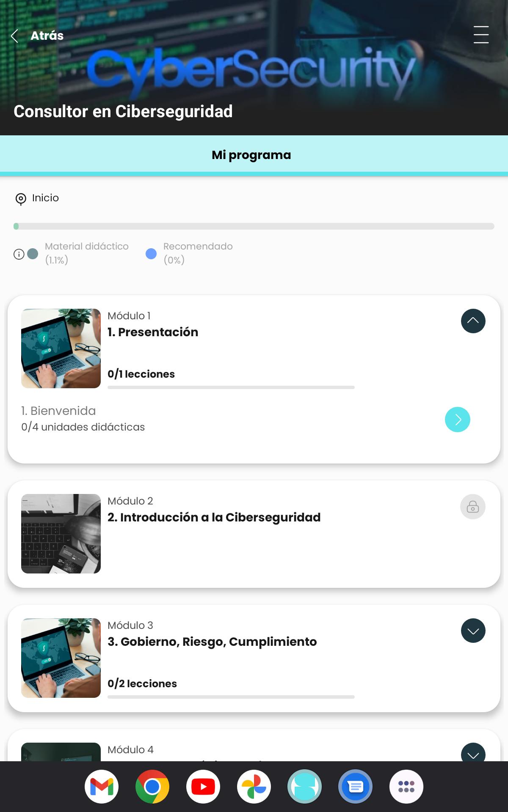Screen dimensions: 508x812
Task: Click the info icon beside Material didáctico
Action: click(19, 254)
